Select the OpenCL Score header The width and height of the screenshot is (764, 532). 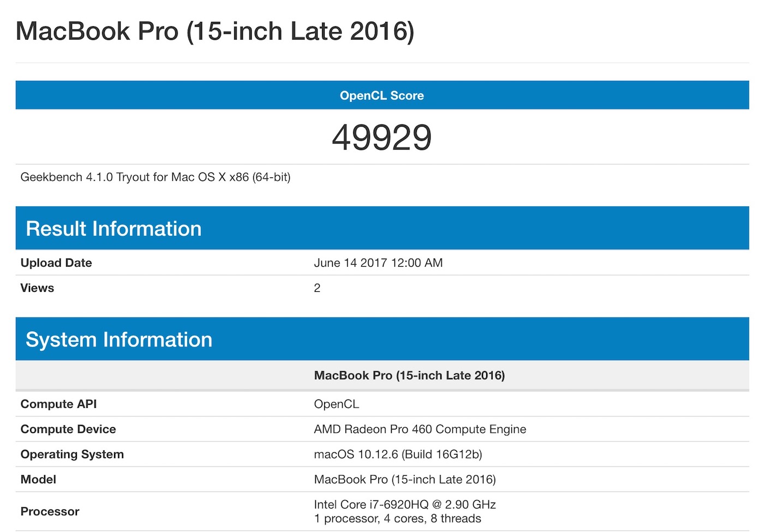[x=382, y=95]
